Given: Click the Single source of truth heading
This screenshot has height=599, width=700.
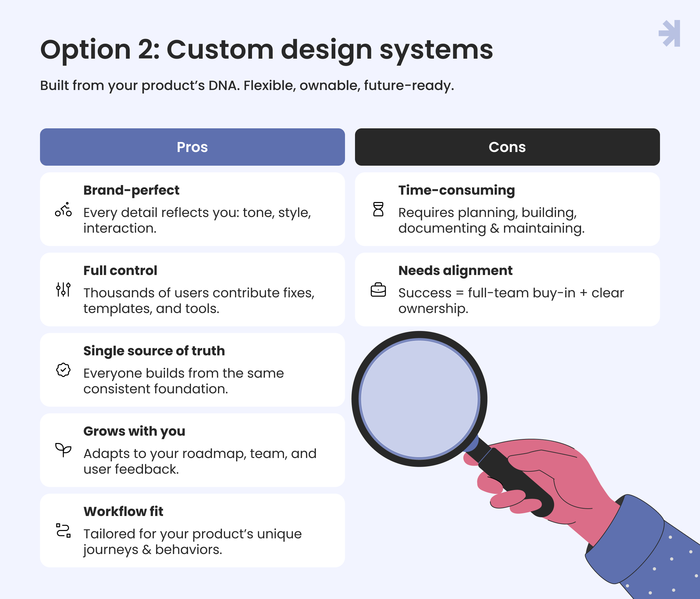Looking at the screenshot, I should pos(154,351).
